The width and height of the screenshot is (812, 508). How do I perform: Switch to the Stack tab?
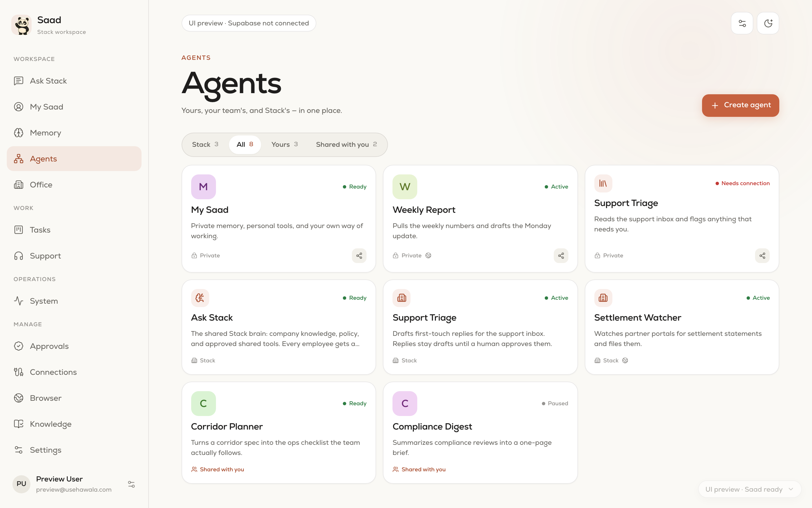pos(205,144)
